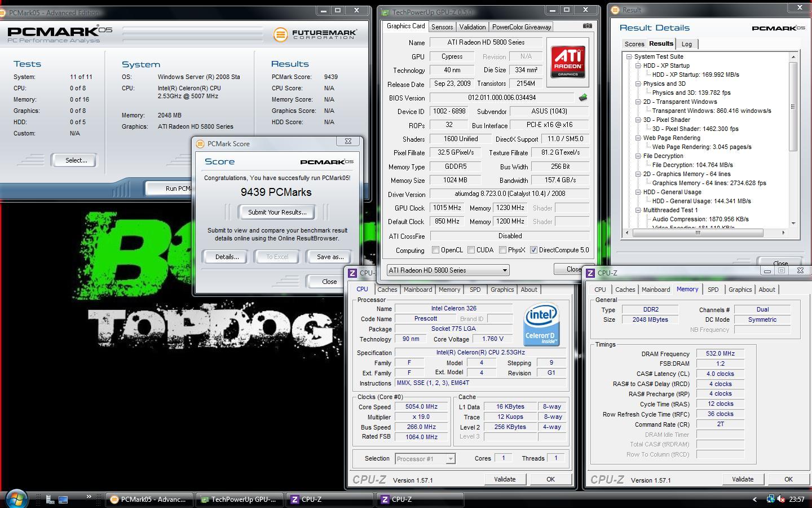Image resolution: width=812 pixels, height=508 pixels.
Task: Collapse the File Decryption node
Action: pos(638,156)
